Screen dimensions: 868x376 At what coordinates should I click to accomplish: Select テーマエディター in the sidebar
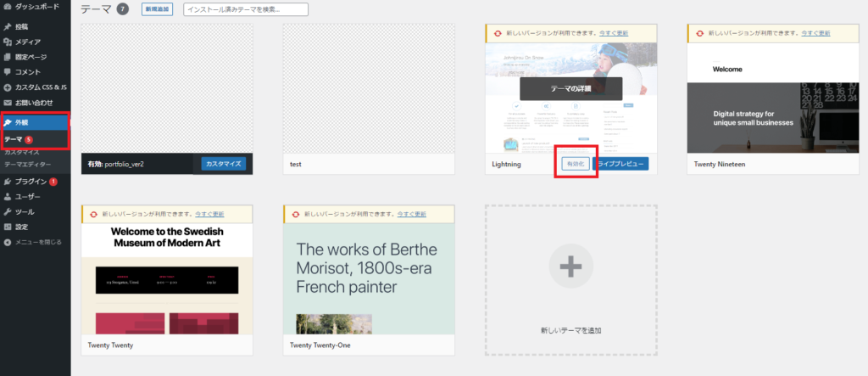coord(28,164)
